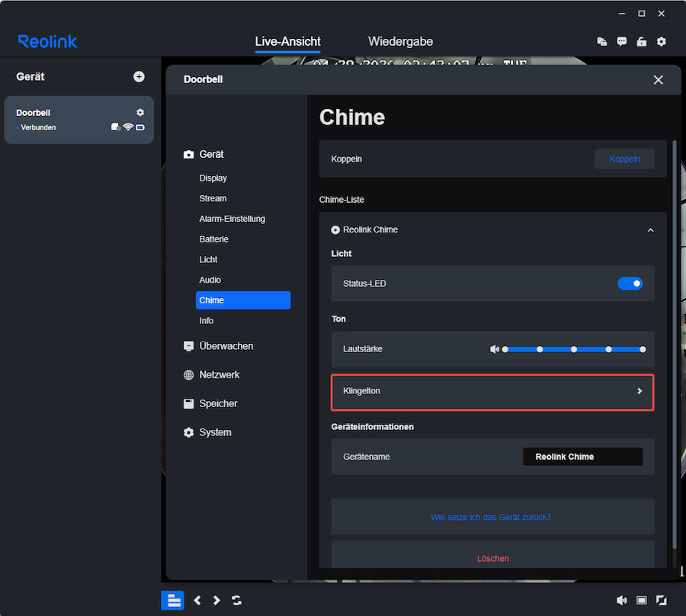Image resolution: width=686 pixels, height=616 pixels.
Task: Toggle the Status-LED switch
Action: click(630, 284)
